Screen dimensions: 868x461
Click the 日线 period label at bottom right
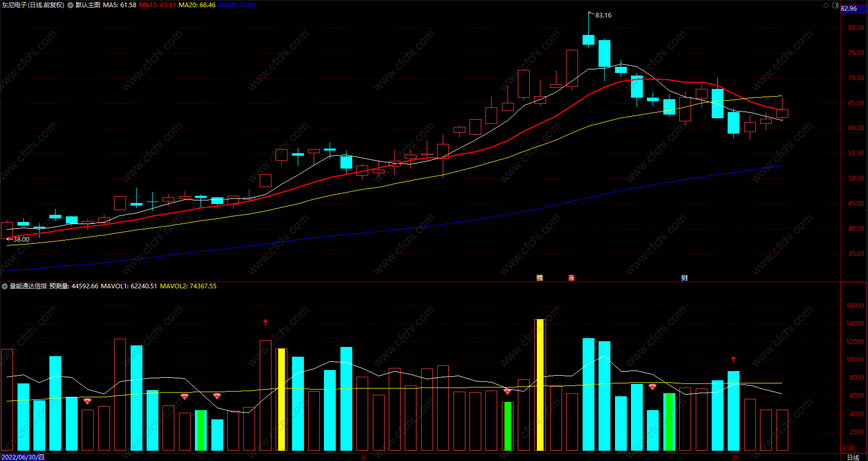click(x=853, y=457)
